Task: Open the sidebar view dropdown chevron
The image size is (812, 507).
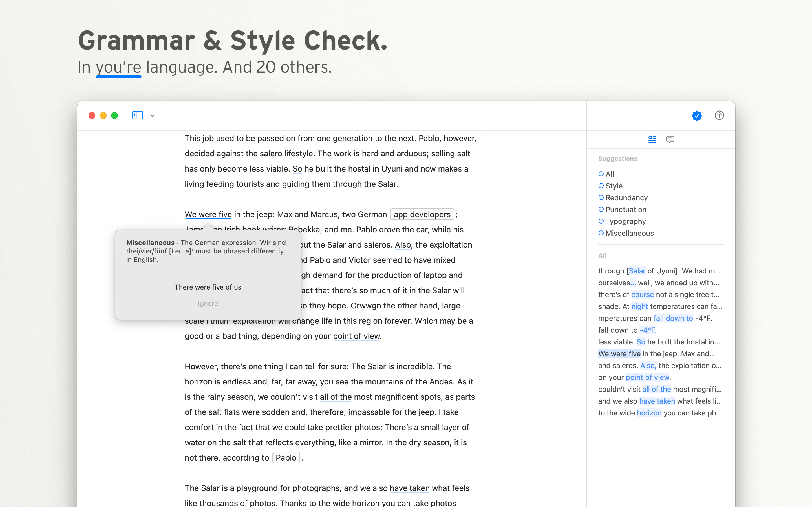Action: [152, 116]
